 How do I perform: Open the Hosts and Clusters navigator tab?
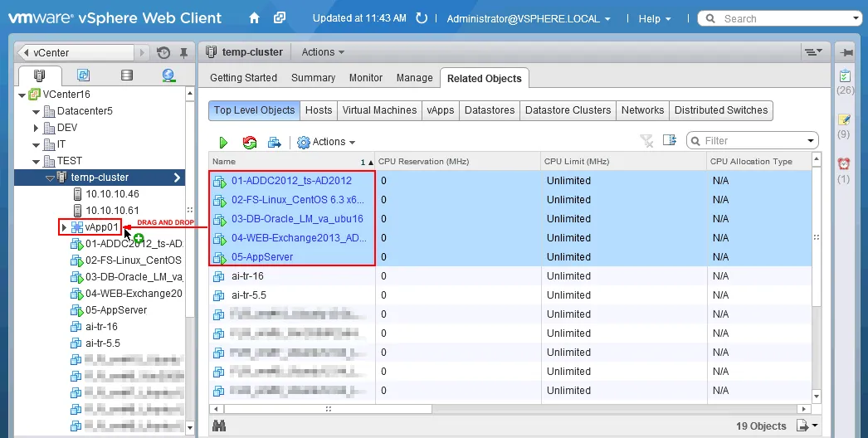(40, 75)
